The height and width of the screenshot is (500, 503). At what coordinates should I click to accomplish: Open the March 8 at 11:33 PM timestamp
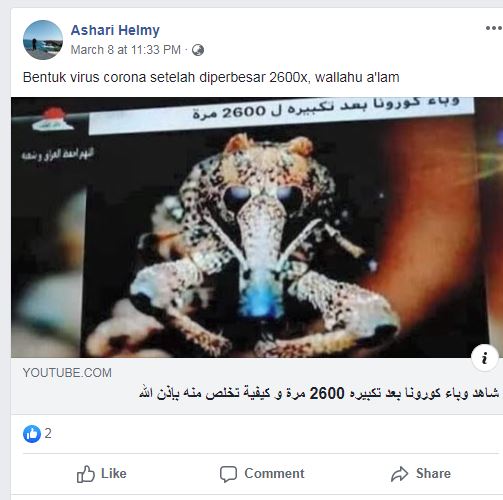[125, 50]
